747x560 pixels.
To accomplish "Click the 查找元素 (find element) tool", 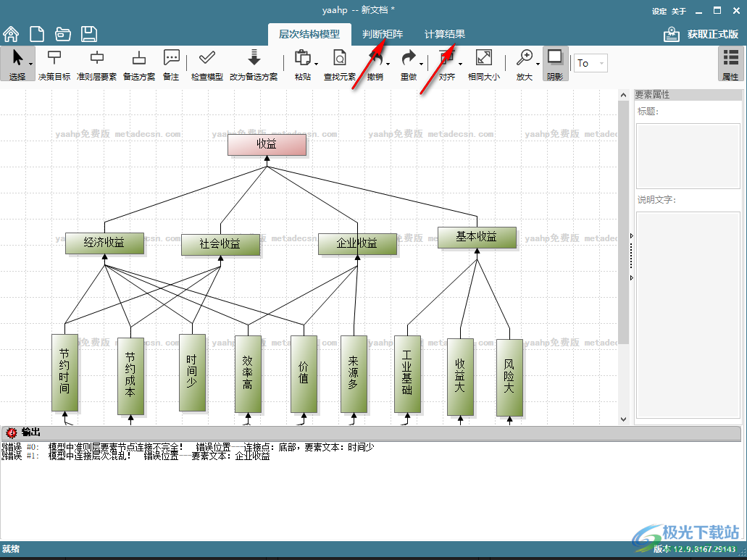I will [339, 64].
